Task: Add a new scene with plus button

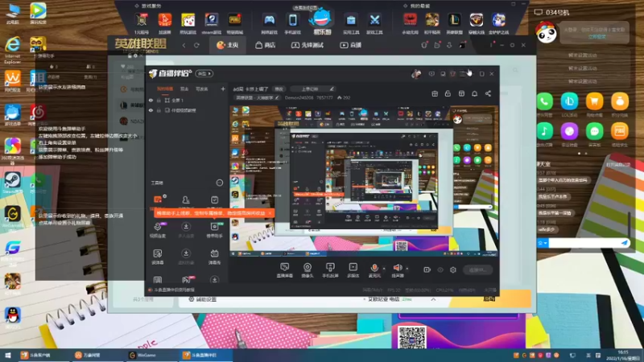Action: pos(223,88)
